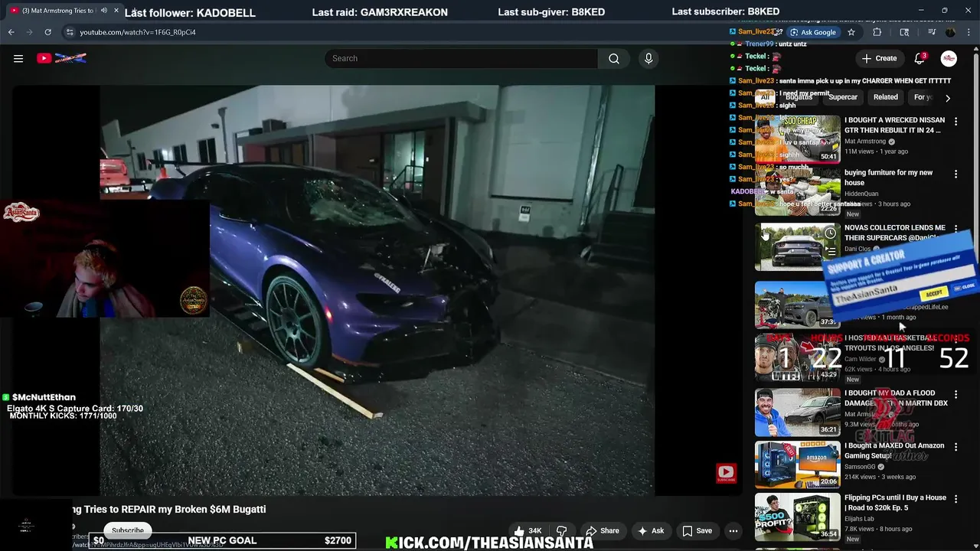Open the YouTube hamburger guide menu

tap(18, 58)
